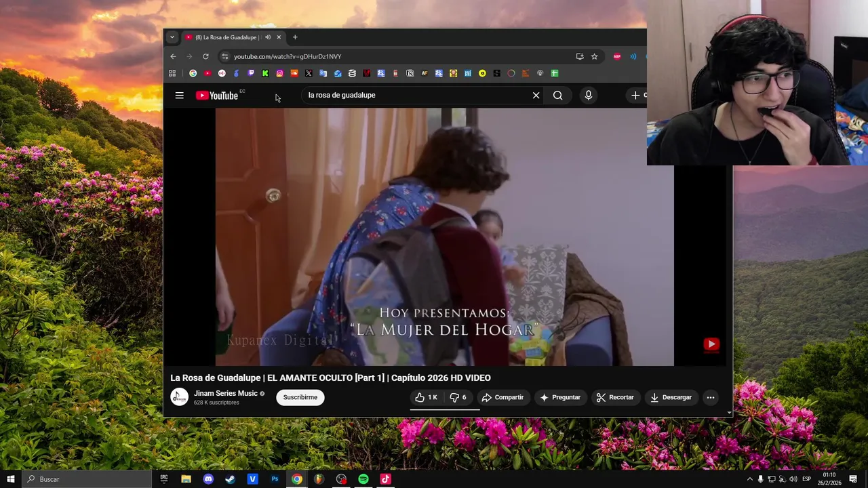
Task: View site information in the address bar
Action: coord(225,56)
